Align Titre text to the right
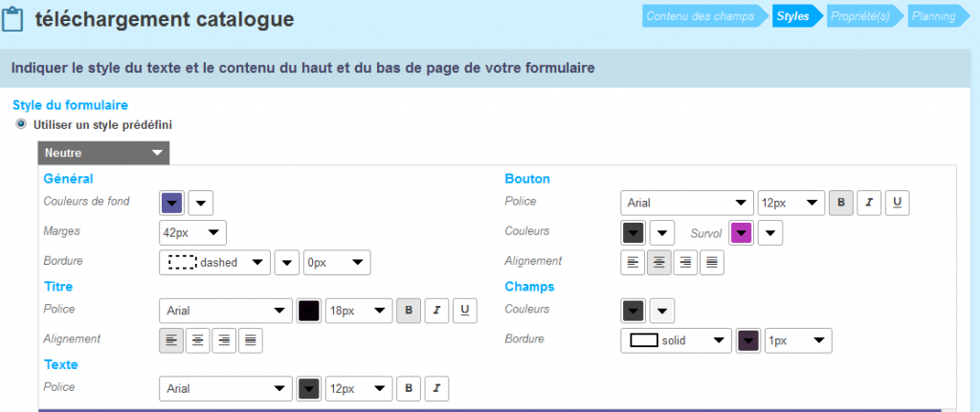The image size is (980, 412). 224,340
